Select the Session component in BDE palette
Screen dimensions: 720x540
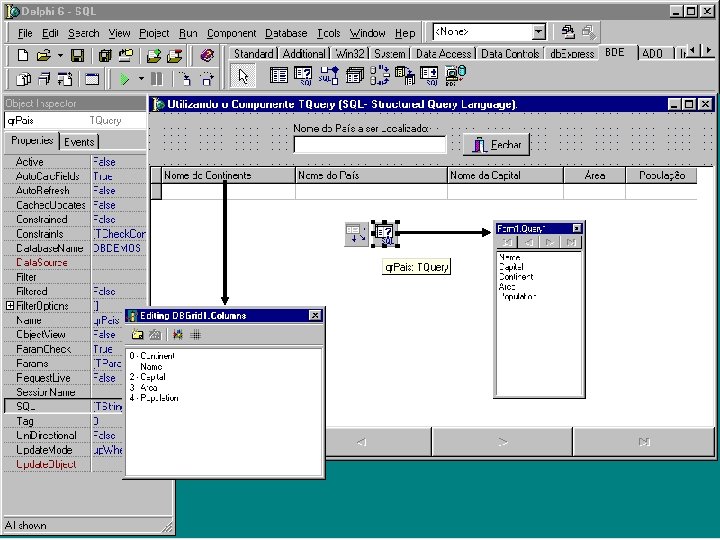[x=379, y=75]
